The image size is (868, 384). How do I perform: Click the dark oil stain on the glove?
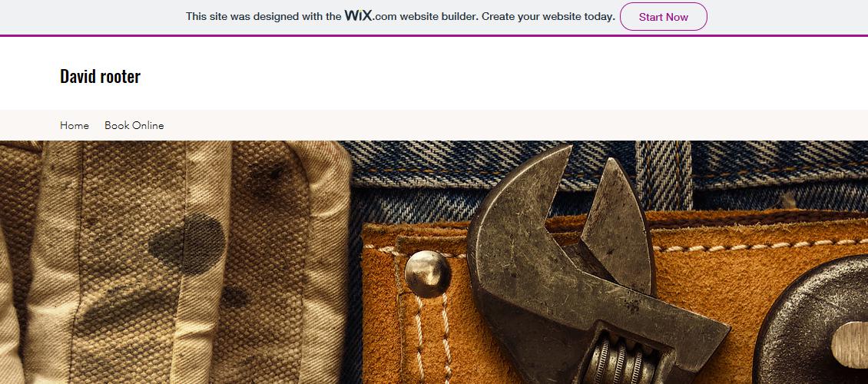188,243
